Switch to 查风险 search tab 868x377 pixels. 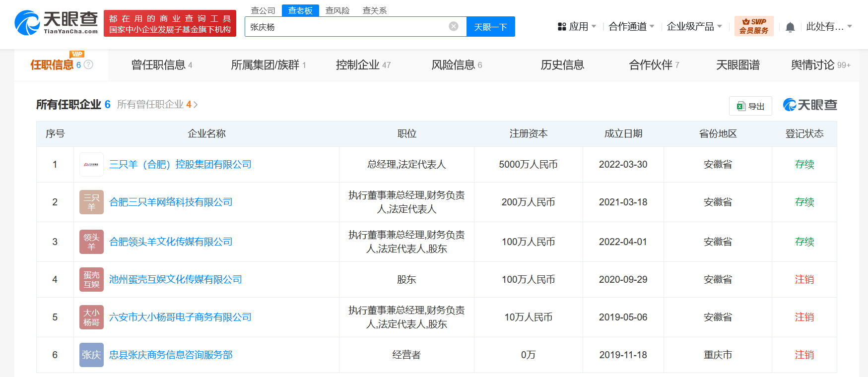337,10
